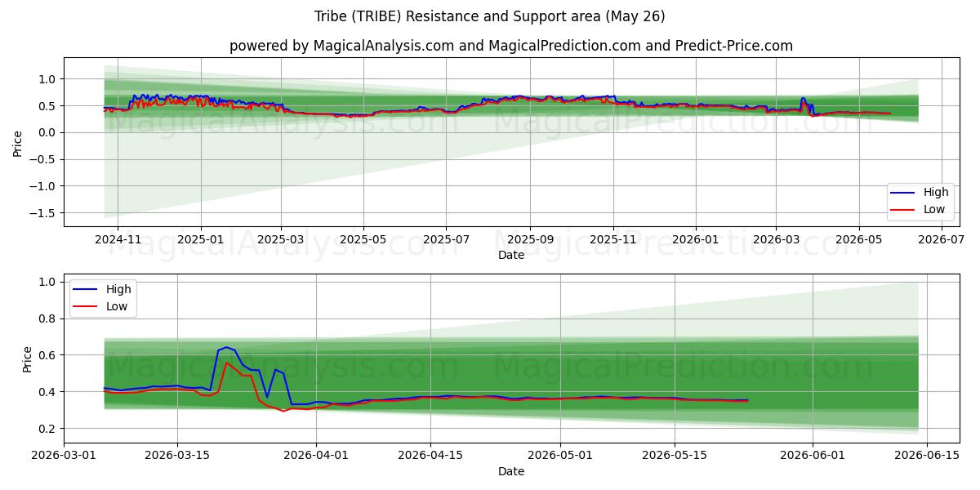Click the '2026-03' x-axis label in top chart
Viewport: 980px width, 490px height.
tap(775, 240)
